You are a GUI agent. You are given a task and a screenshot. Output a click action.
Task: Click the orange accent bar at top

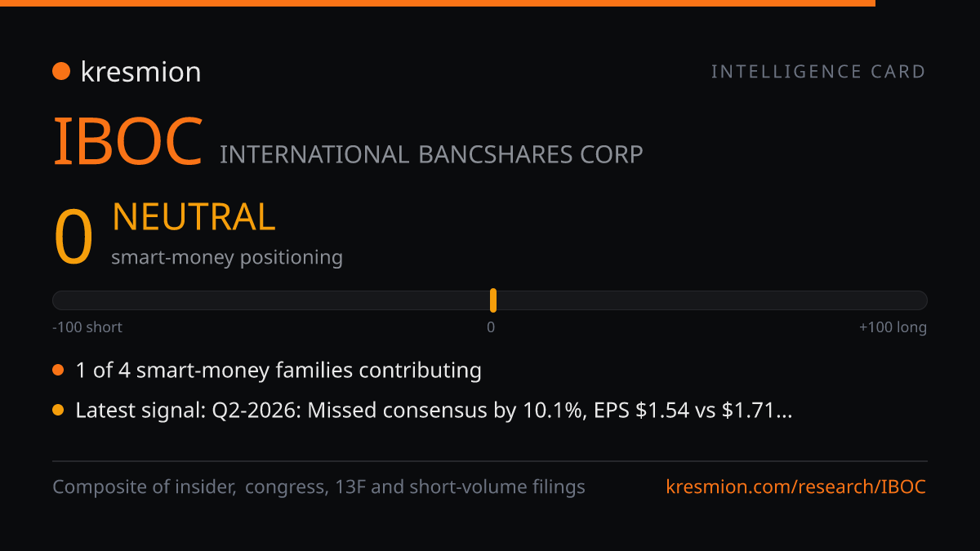click(x=438, y=3)
